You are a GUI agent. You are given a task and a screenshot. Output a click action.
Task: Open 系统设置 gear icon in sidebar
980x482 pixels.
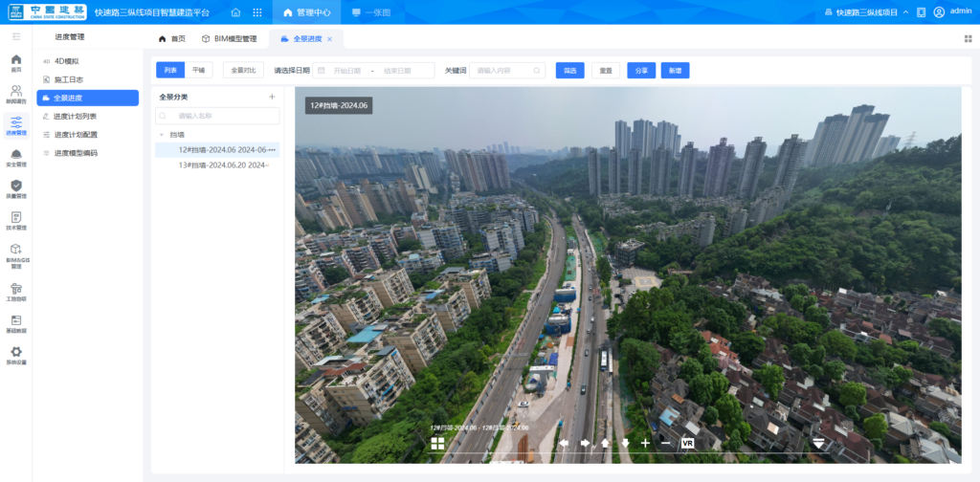tap(16, 355)
